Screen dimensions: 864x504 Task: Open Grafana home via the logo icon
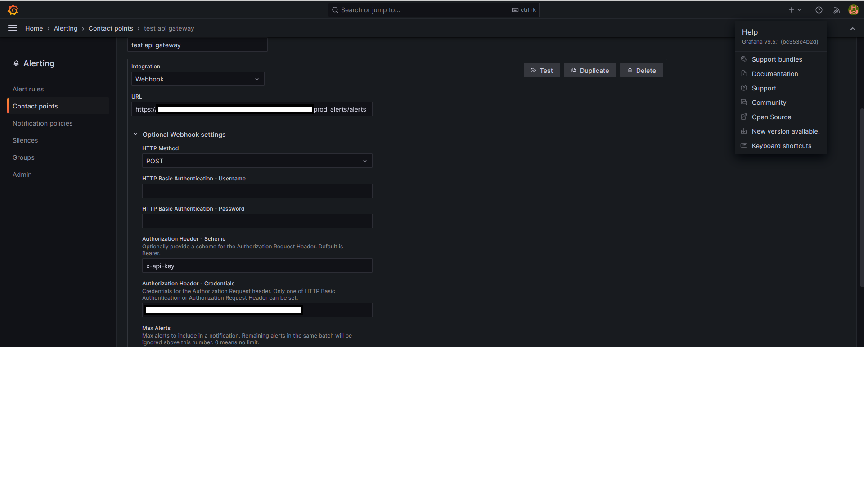[13, 9]
